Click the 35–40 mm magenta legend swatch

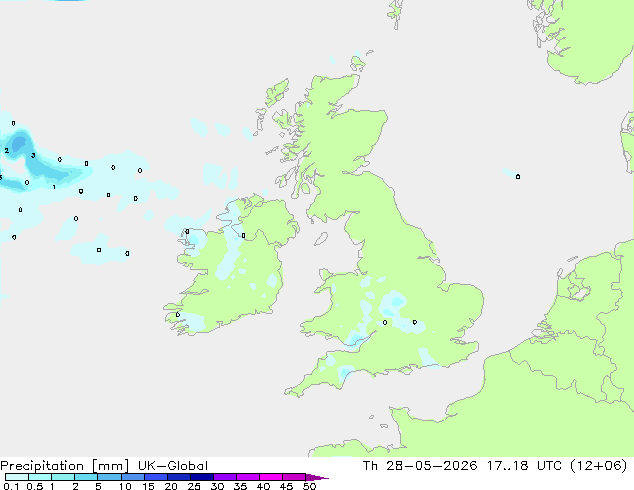point(248,477)
